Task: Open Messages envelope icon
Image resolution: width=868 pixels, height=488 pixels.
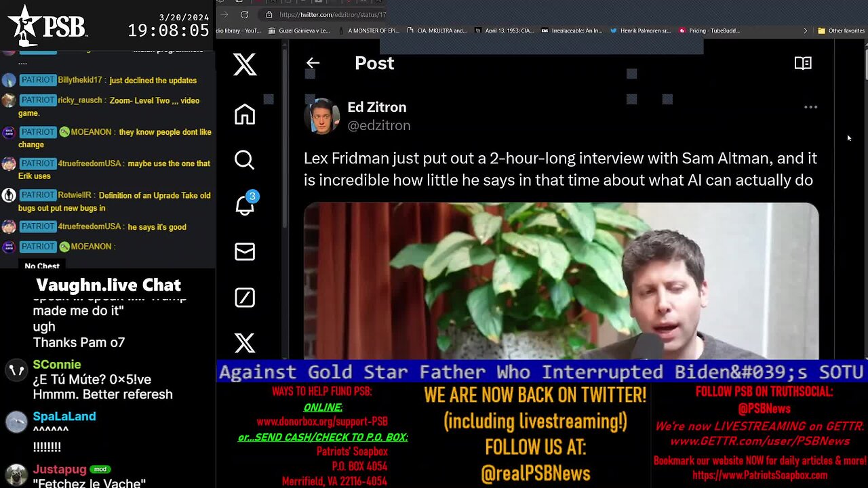Action: click(245, 251)
